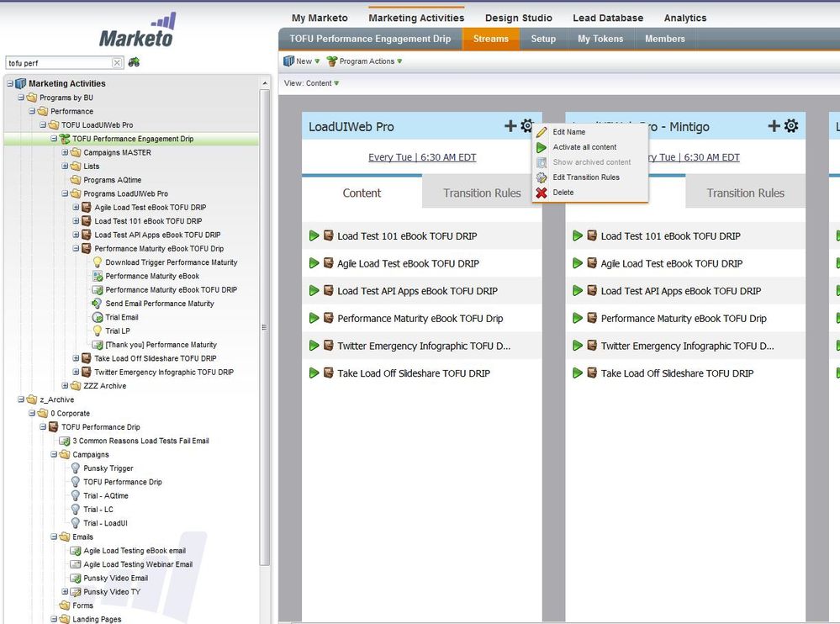Click the Trial LP lightbulb icon
This screenshot has width=840, height=624.
click(97, 331)
